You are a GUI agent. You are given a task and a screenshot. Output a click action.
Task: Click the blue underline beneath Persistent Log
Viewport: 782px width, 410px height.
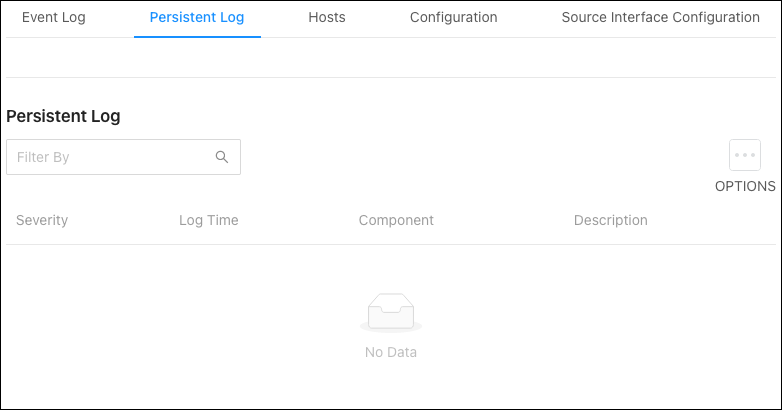click(x=197, y=36)
